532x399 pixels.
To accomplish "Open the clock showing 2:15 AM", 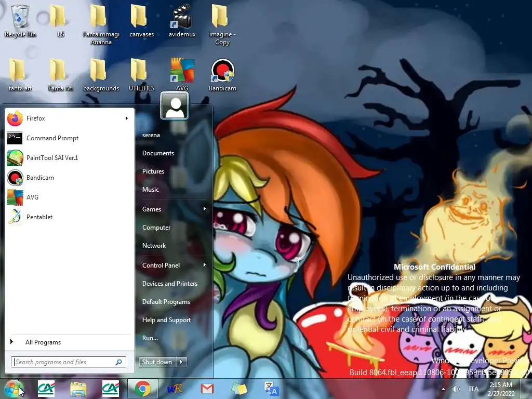I will (x=501, y=389).
